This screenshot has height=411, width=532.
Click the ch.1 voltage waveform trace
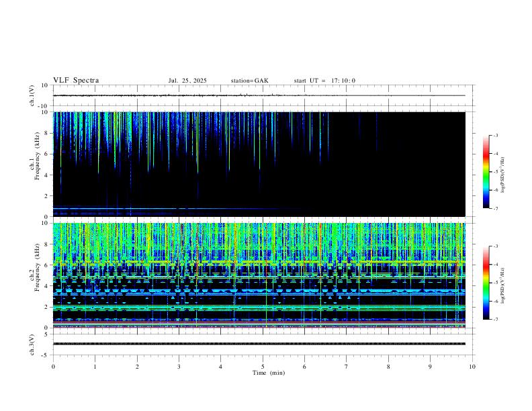click(259, 95)
